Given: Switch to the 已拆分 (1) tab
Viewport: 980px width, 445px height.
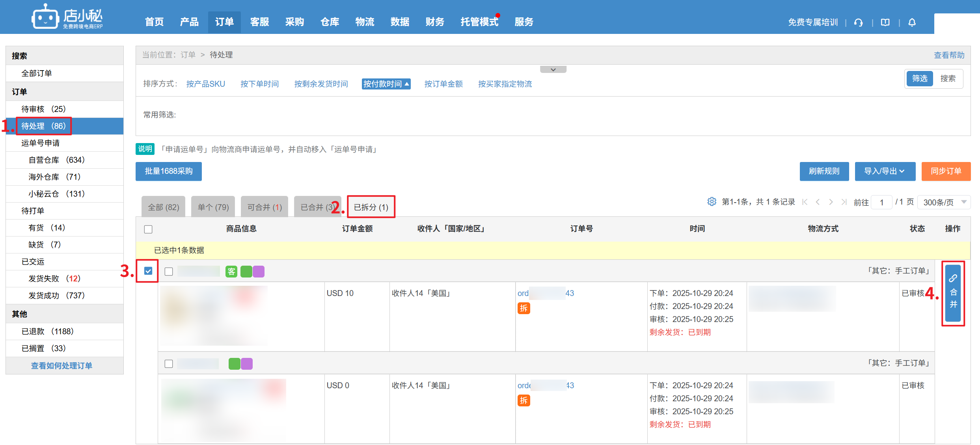Looking at the screenshot, I should click(371, 207).
